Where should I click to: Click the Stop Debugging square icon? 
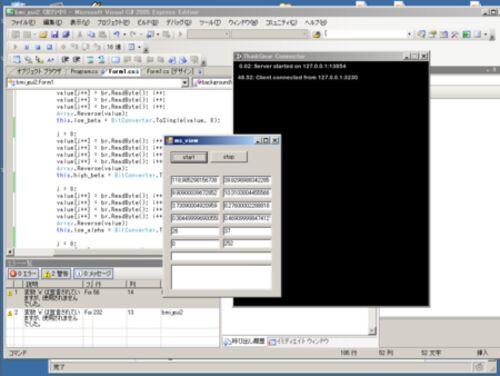click(x=38, y=47)
